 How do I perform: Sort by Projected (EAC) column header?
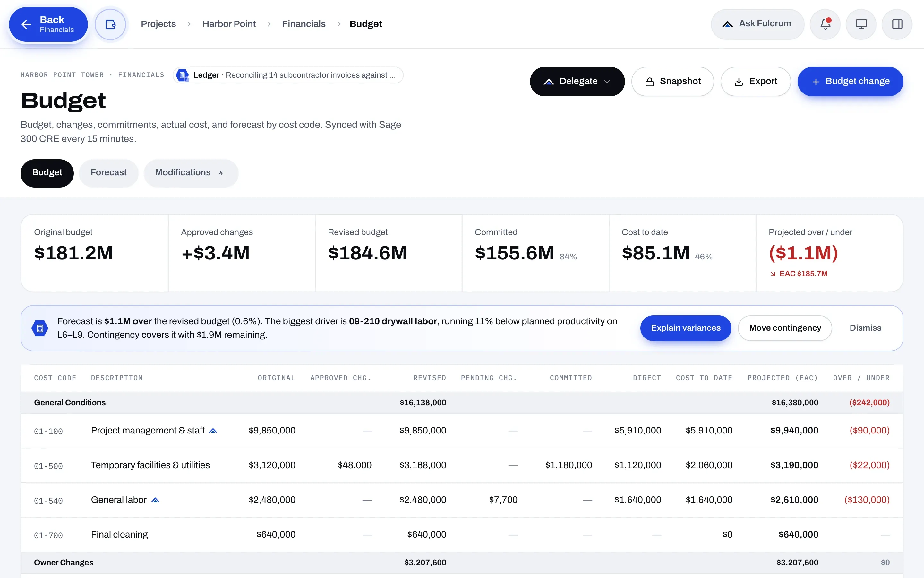click(x=782, y=378)
